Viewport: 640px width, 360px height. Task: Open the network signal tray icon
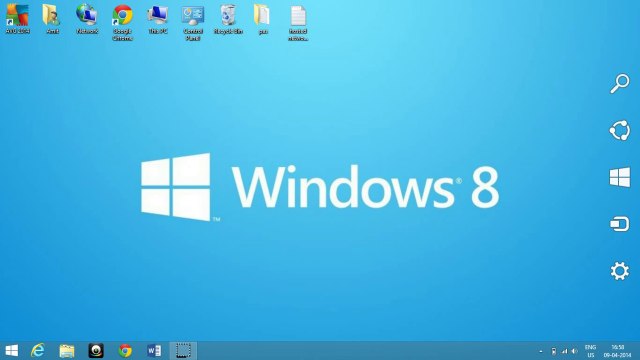click(x=564, y=351)
